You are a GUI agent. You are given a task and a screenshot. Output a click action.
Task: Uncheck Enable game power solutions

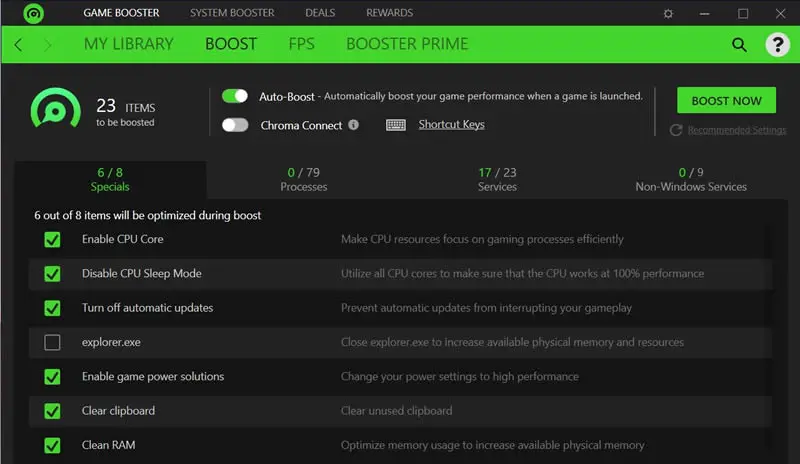click(x=52, y=377)
